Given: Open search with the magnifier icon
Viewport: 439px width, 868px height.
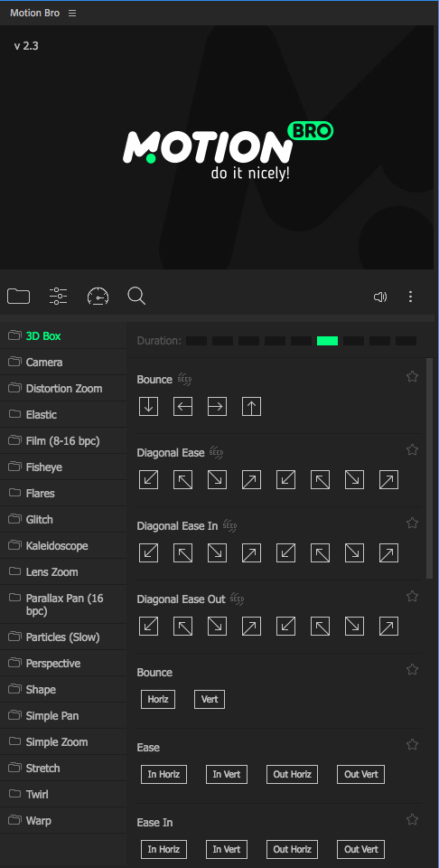Looking at the screenshot, I should coord(136,297).
